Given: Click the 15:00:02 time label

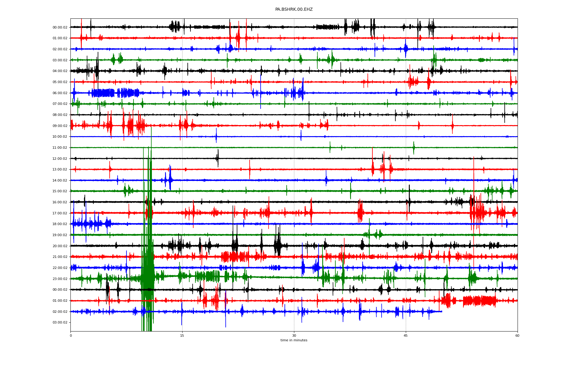Looking at the screenshot, I should tap(60, 191).
